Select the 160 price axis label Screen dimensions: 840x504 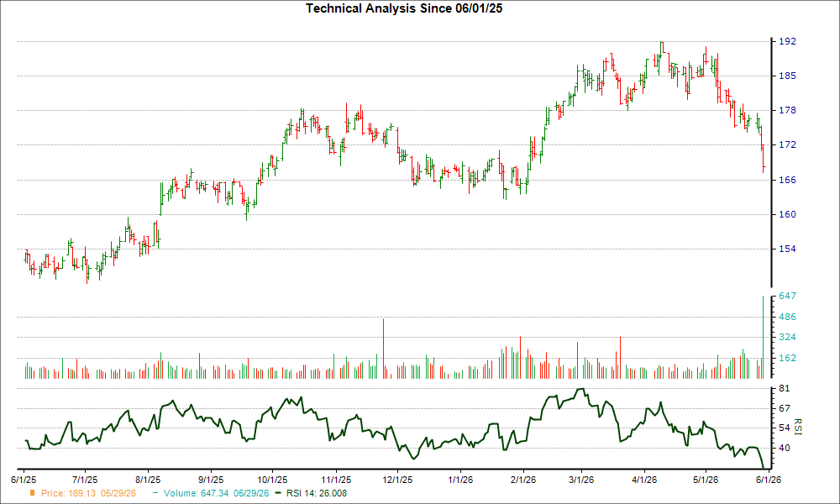click(x=787, y=214)
